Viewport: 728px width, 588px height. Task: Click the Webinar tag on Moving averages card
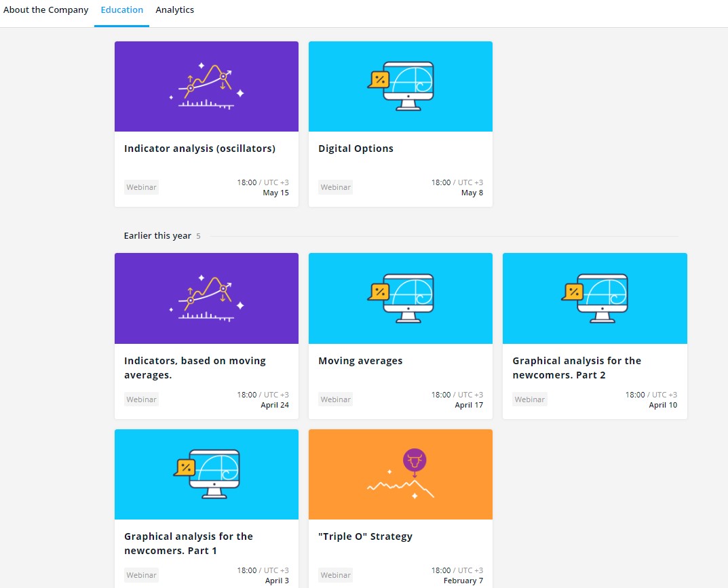[336, 399]
